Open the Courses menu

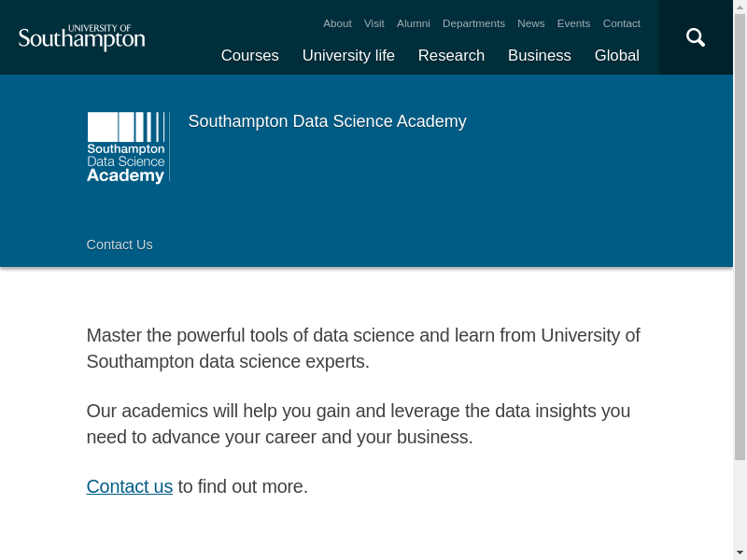(x=249, y=56)
